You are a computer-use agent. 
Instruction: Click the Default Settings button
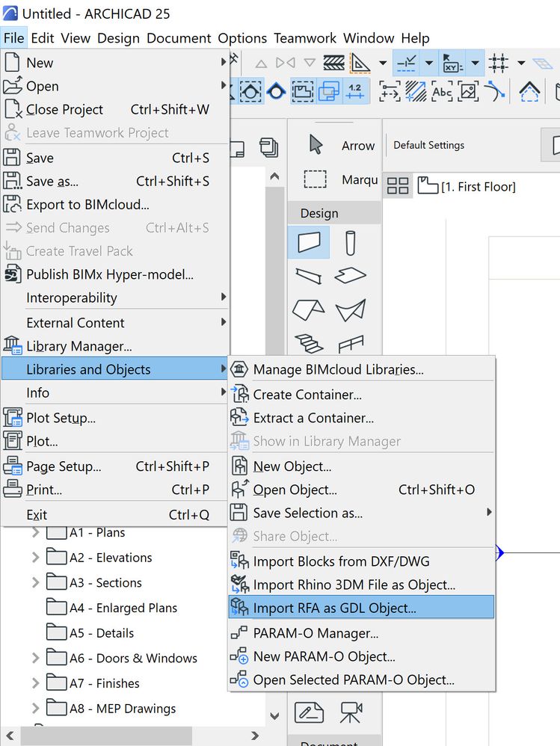pos(429,145)
